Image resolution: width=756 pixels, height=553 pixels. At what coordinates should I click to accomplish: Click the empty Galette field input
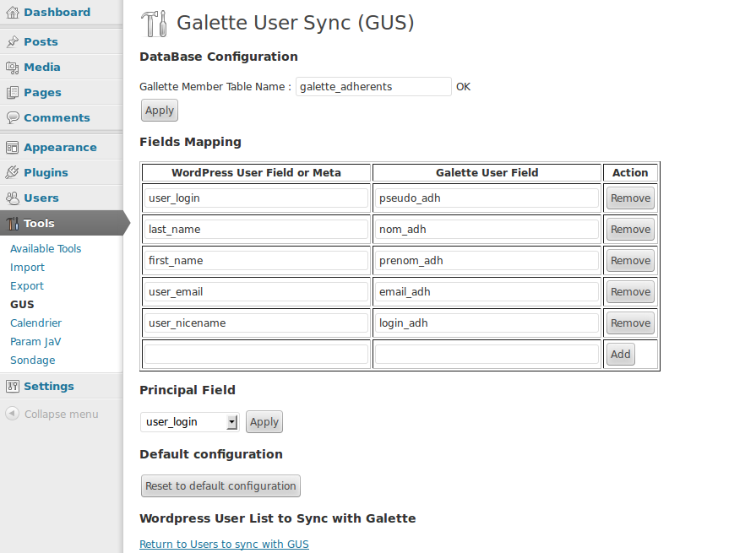coord(487,354)
